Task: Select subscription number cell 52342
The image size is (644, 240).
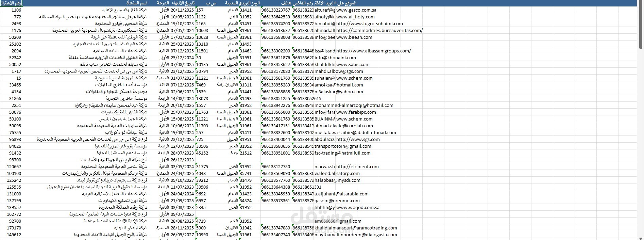Action: (11, 58)
